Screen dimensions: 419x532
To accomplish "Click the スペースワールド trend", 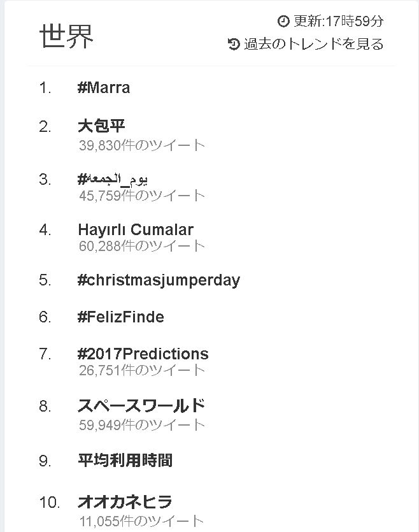I will click(x=141, y=406).
